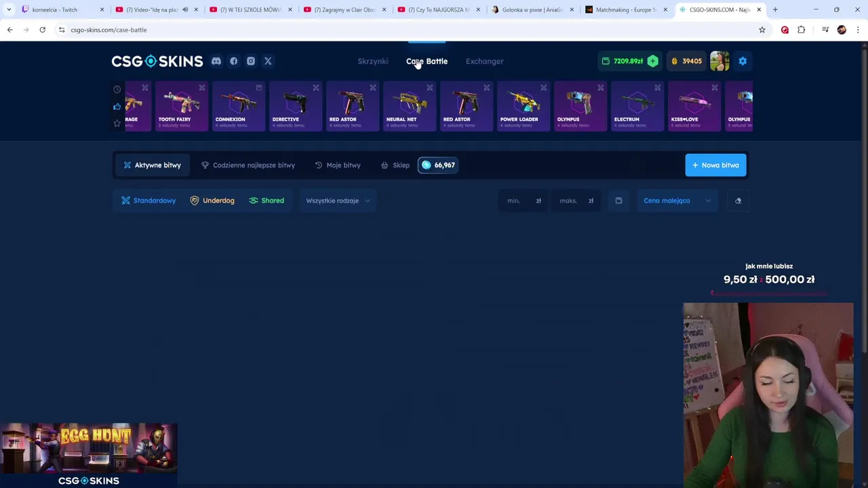Reload the page
868x488 pixels.
[42, 30]
